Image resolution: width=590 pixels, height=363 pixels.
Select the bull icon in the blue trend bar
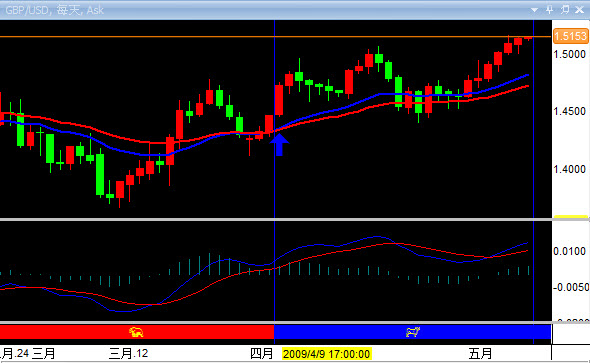tap(413, 332)
